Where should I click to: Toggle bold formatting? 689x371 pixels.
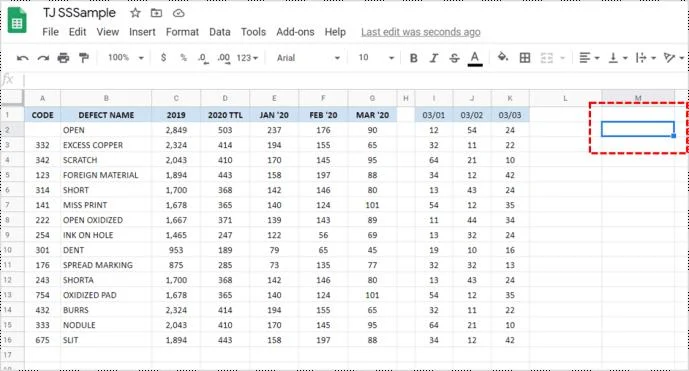(413, 58)
